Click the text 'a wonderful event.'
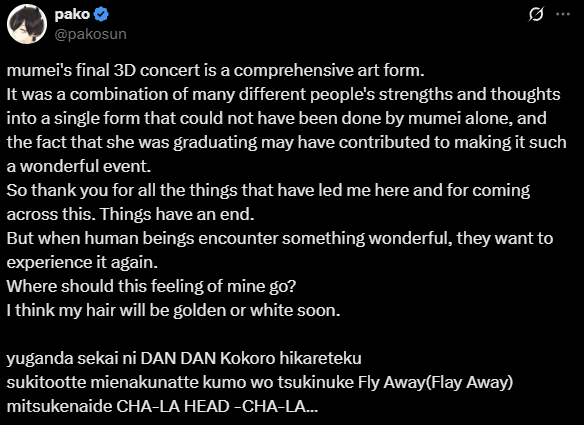This screenshot has height=425, width=584. tap(79, 166)
